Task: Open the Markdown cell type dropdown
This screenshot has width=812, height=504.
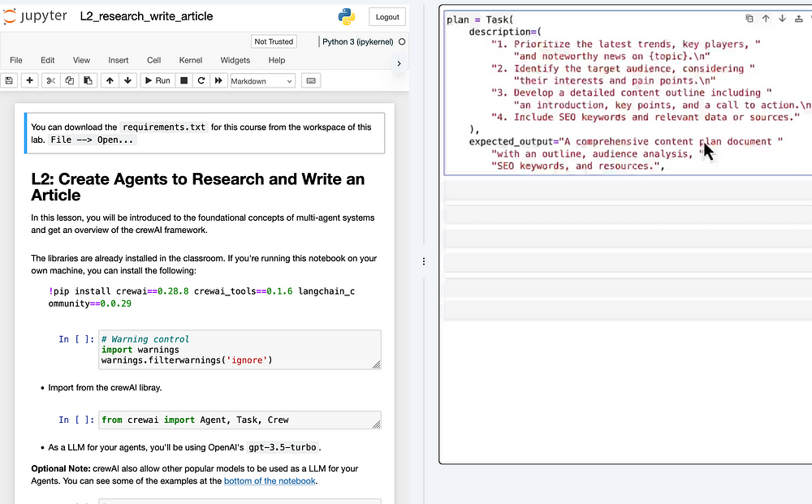Action: [x=262, y=81]
